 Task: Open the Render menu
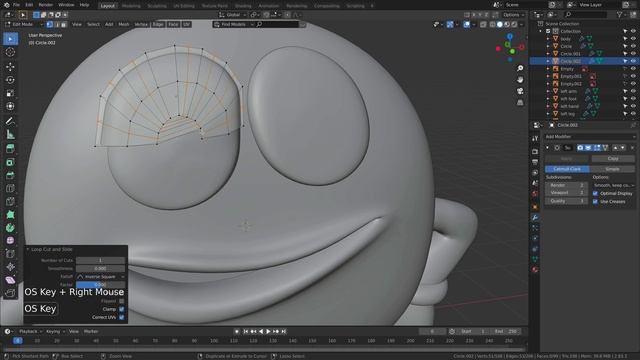[x=45, y=5]
